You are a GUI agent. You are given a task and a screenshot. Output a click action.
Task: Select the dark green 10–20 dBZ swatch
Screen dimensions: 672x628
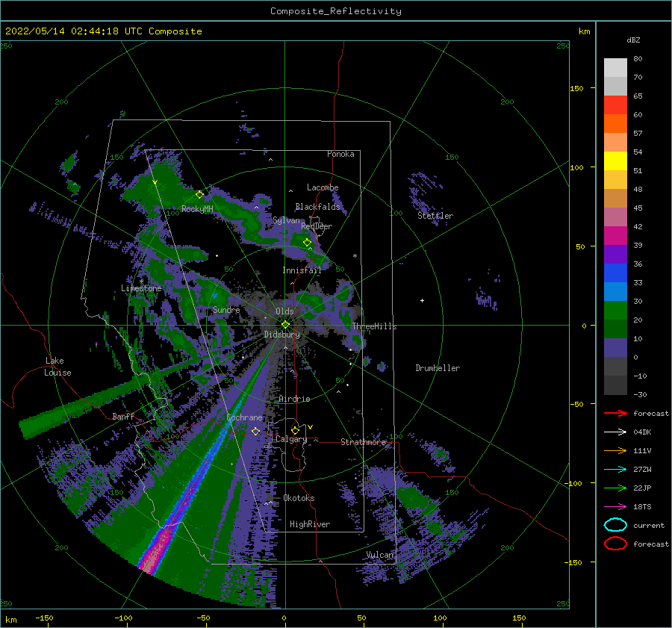(615, 329)
